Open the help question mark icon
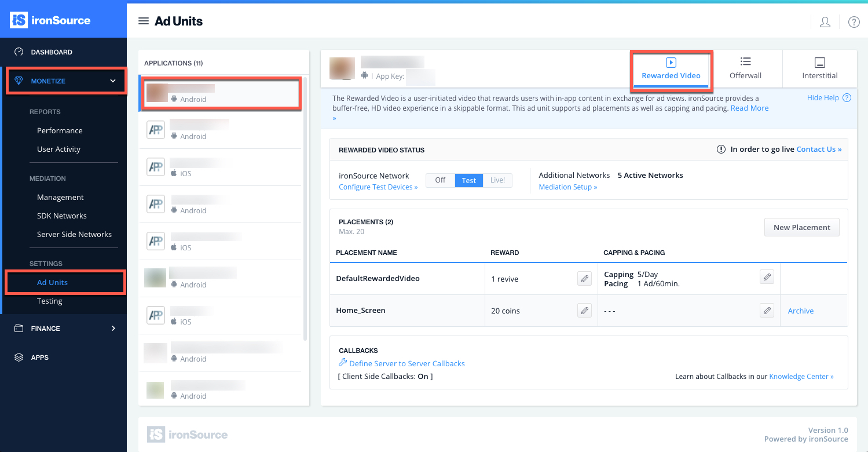Screen dimensions: 868x452 (x=854, y=22)
